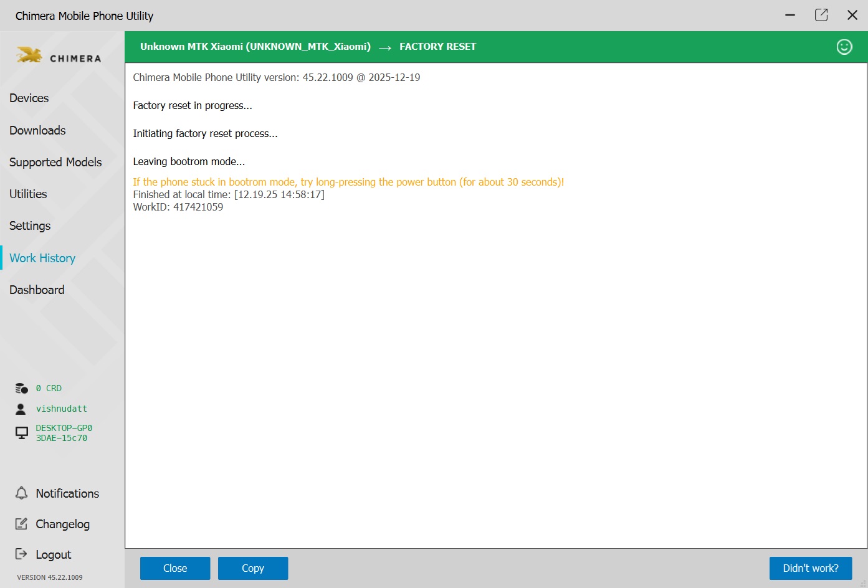Click the Changelog edit icon
This screenshot has width=868, height=588.
(21, 524)
